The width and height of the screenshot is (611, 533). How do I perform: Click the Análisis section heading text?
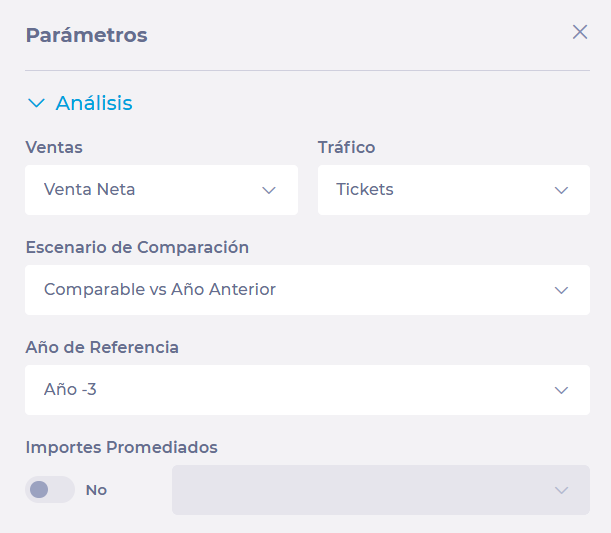click(94, 103)
